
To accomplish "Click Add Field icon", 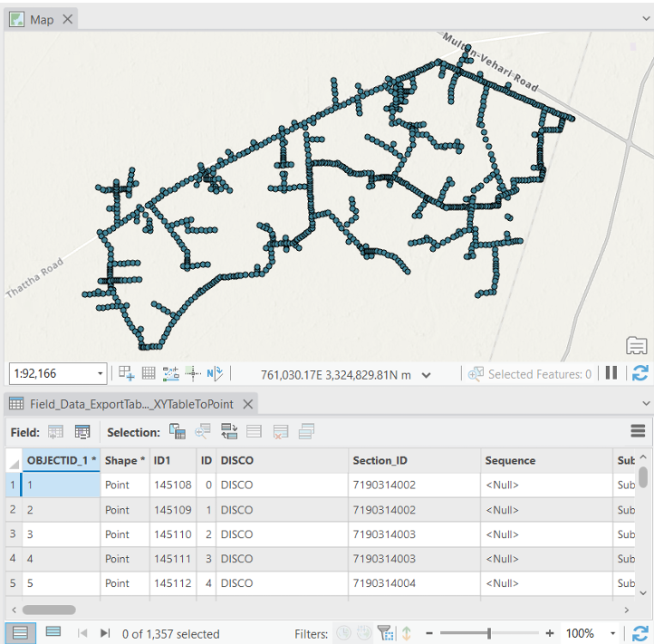I will (x=56, y=432).
